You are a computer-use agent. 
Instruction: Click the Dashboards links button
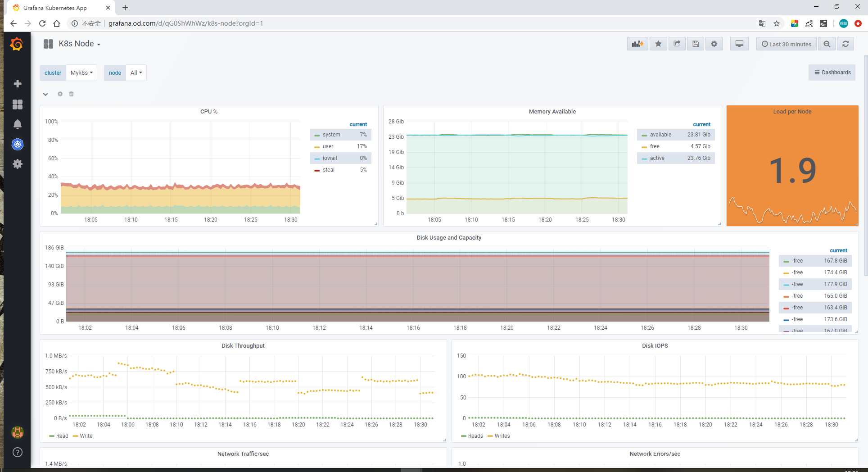pyautogui.click(x=832, y=73)
